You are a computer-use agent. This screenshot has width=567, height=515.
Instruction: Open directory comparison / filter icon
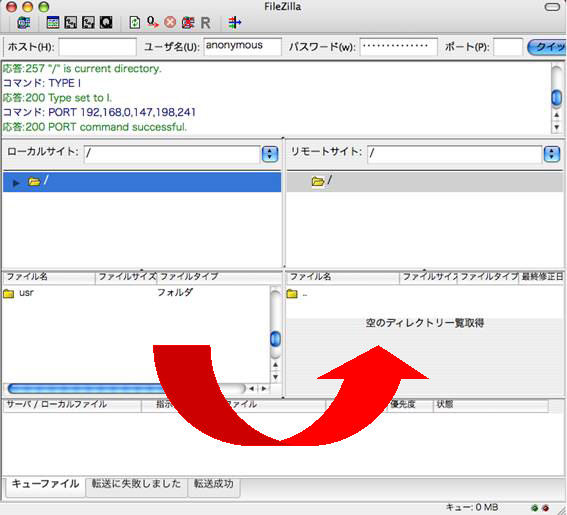[x=234, y=23]
